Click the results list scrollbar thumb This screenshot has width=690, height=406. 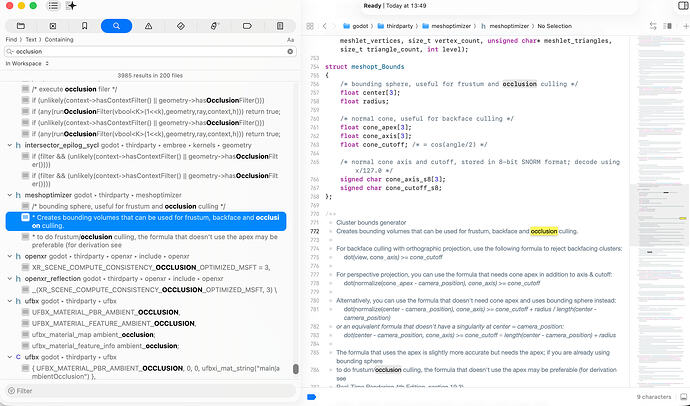tap(296, 369)
